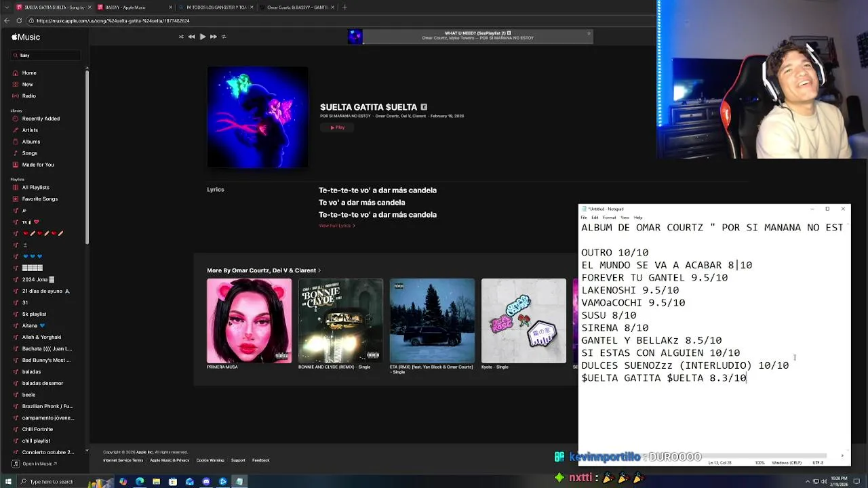Click the $UELTA GATITA $UELTA album artwork
Screen dimensions: 868x488
click(x=258, y=117)
